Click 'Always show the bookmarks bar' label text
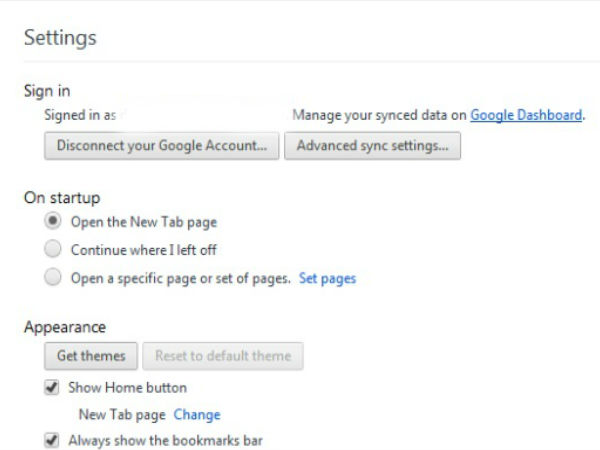600x450 pixels. coord(165,440)
